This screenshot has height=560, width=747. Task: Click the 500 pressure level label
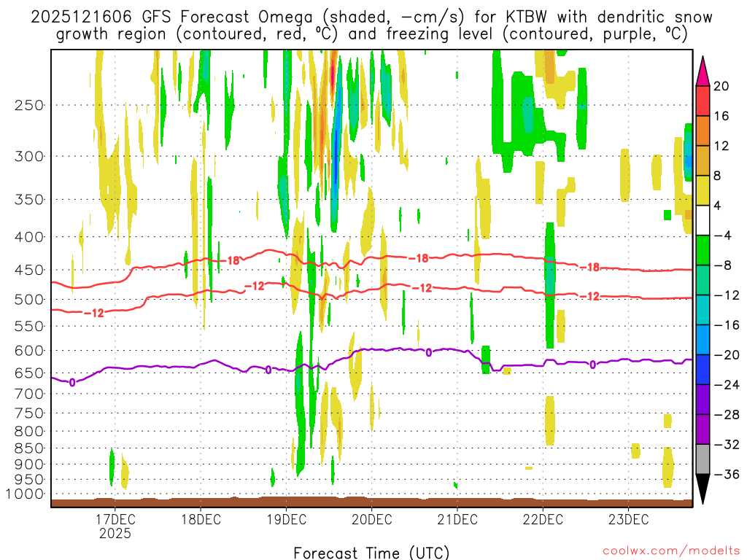[x=29, y=300]
